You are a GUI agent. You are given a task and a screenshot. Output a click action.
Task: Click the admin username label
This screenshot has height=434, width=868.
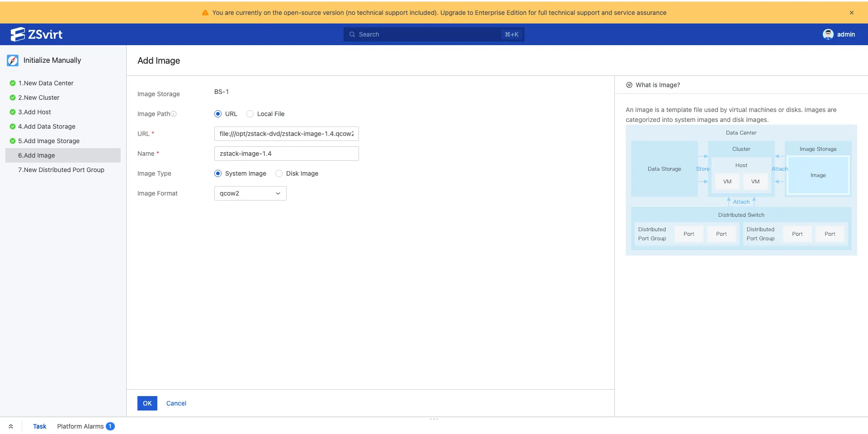(x=846, y=34)
